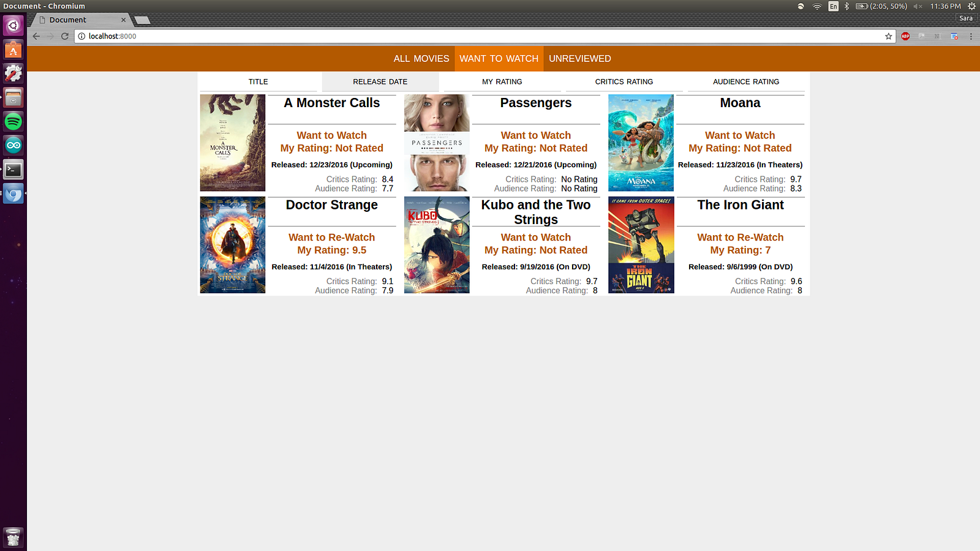The width and height of the screenshot is (980, 551).
Task: Edit My Rating for A Monster Calls
Action: point(332,148)
